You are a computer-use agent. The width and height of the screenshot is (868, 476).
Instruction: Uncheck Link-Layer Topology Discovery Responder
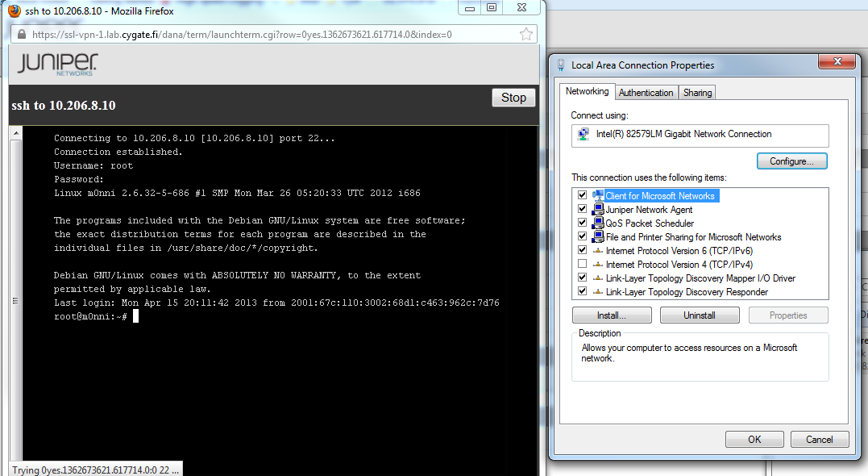click(x=583, y=291)
